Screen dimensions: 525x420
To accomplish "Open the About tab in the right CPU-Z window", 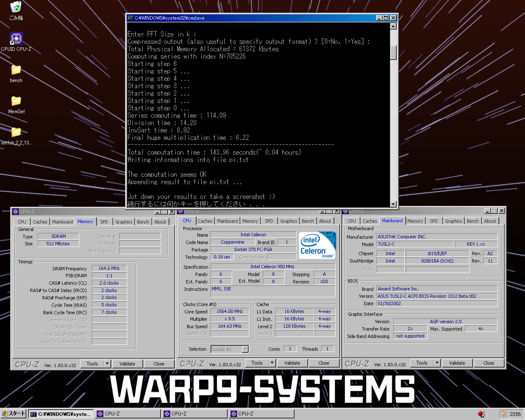I will click(x=490, y=221).
